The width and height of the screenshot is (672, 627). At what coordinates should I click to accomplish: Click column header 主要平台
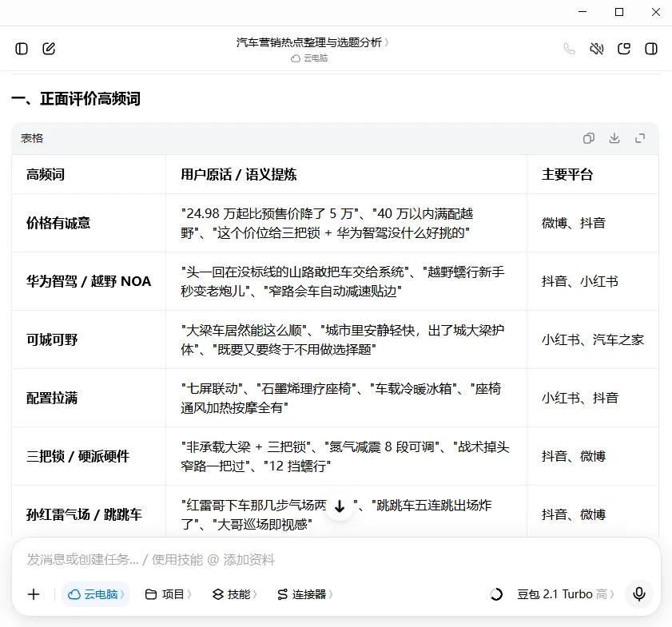click(567, 174)
